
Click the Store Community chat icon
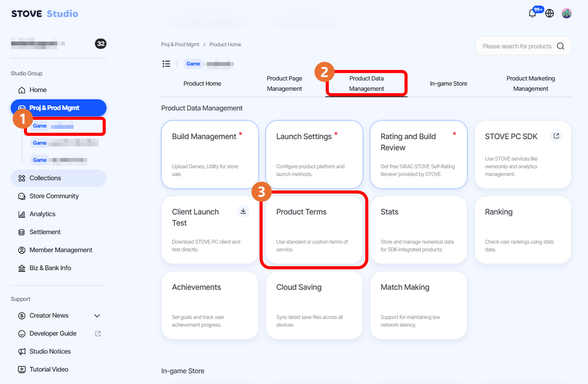22,196
